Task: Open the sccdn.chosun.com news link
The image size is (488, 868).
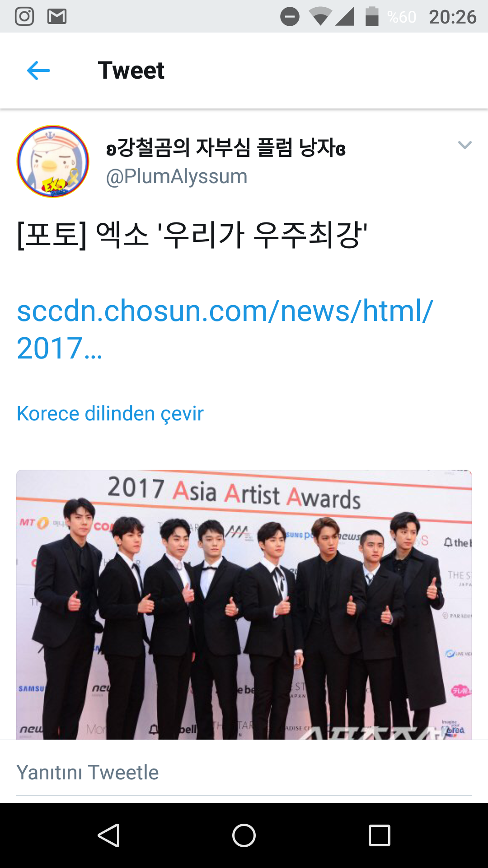Action: (x=225, y=329)
